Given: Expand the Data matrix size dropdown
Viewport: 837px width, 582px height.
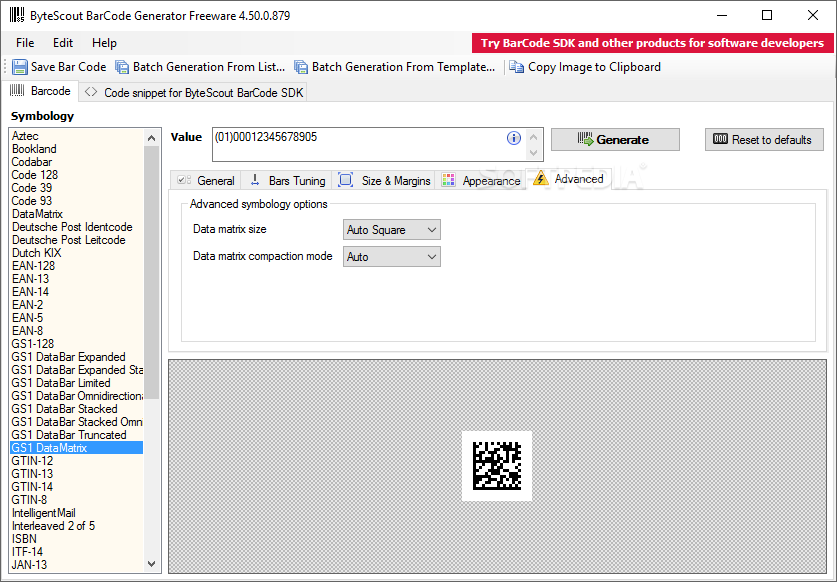Looking at the screenshot, I should click(x=391, y=230).
